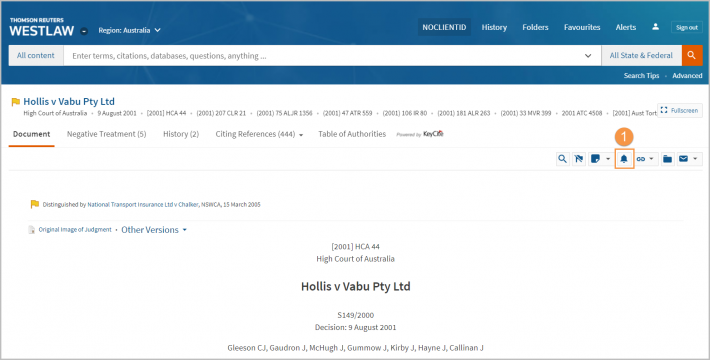Click the Fullscreen button

679,110
